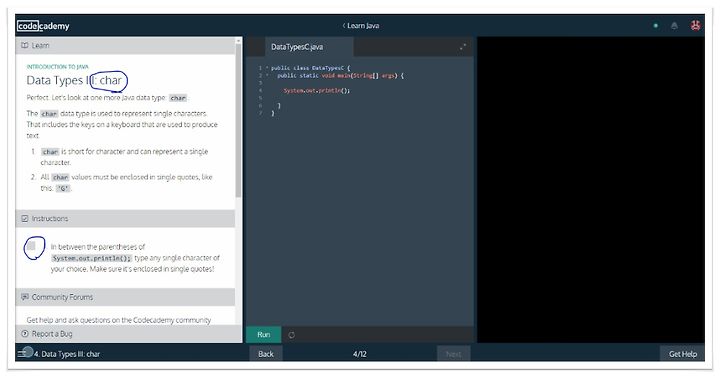Open Community Forums section
The width and height of the screenshot is (720, 376).
tap(125, 297)
